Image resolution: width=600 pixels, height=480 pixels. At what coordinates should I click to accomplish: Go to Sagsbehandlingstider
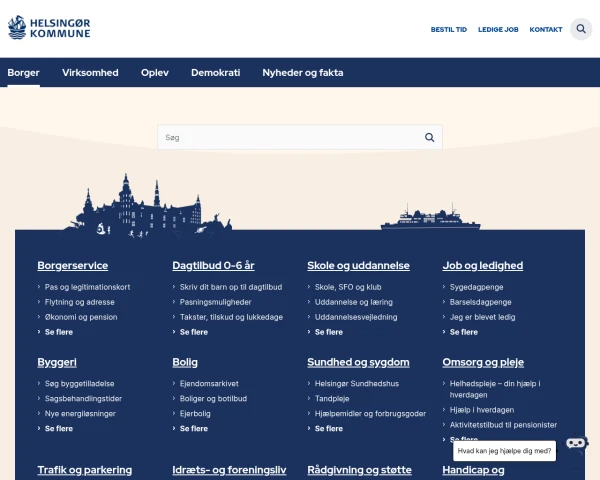click(83, 398)
